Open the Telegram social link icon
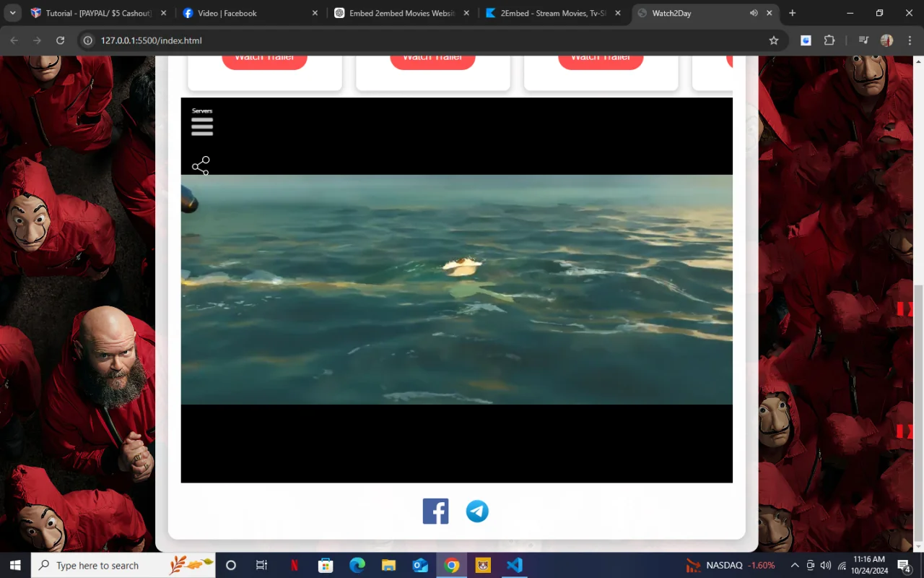The width and height of the screenshot is (924, 578). point(477,511)
